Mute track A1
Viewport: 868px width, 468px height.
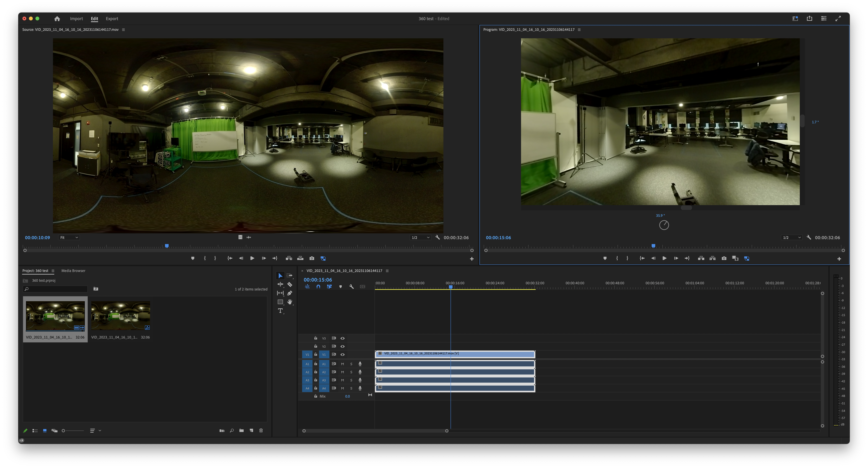(x=342, y=364)
